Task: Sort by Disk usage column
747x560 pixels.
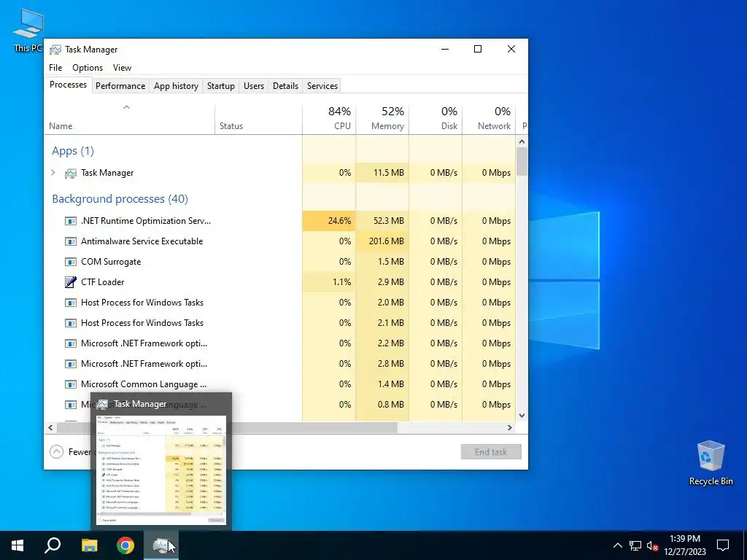Action: [436, 119]
